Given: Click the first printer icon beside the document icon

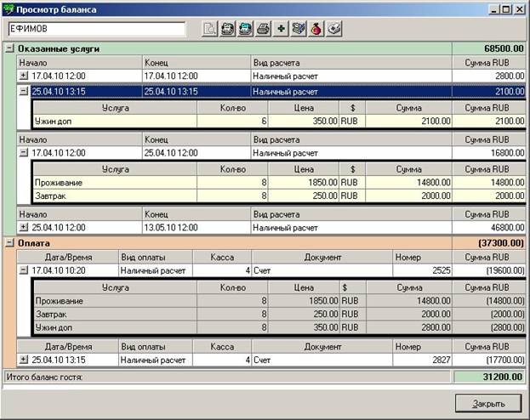Looking at the screenshot, I should tap(227, 29).
